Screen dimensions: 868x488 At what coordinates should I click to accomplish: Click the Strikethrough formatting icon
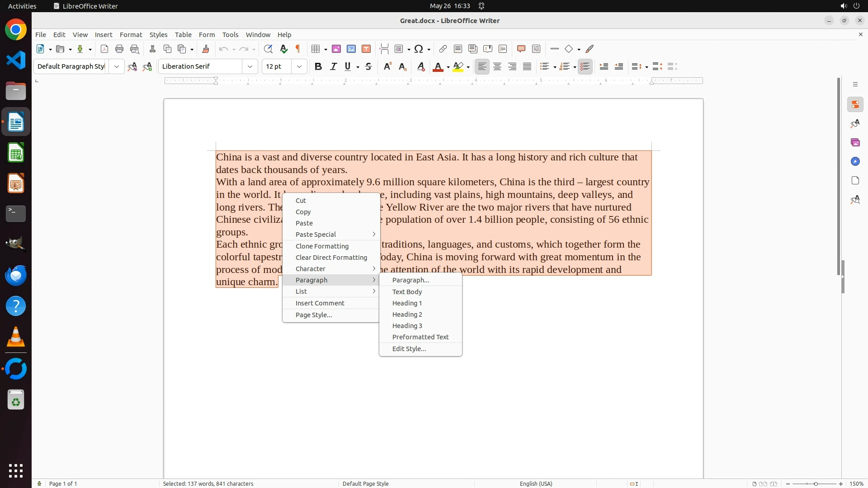368,66
